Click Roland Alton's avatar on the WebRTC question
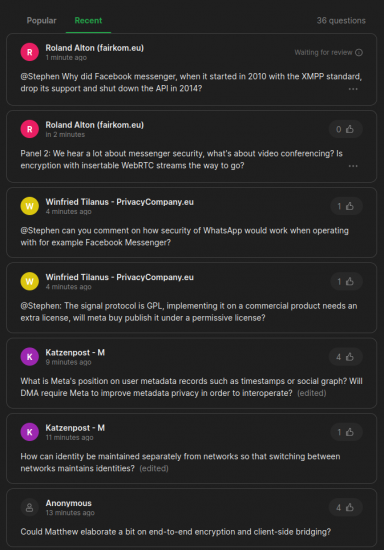This screenshot has height=550, width=384. click(30, 129)
